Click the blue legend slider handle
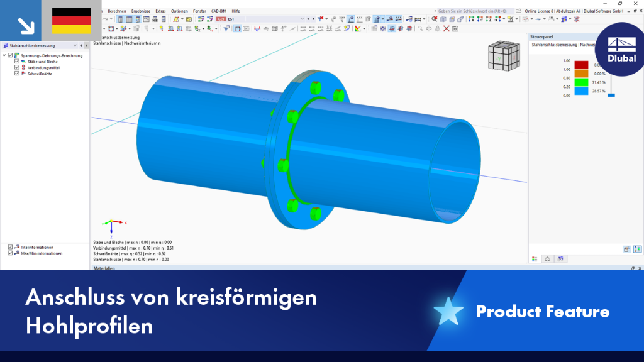The image size is (644, 362). (x=611, y=95)
